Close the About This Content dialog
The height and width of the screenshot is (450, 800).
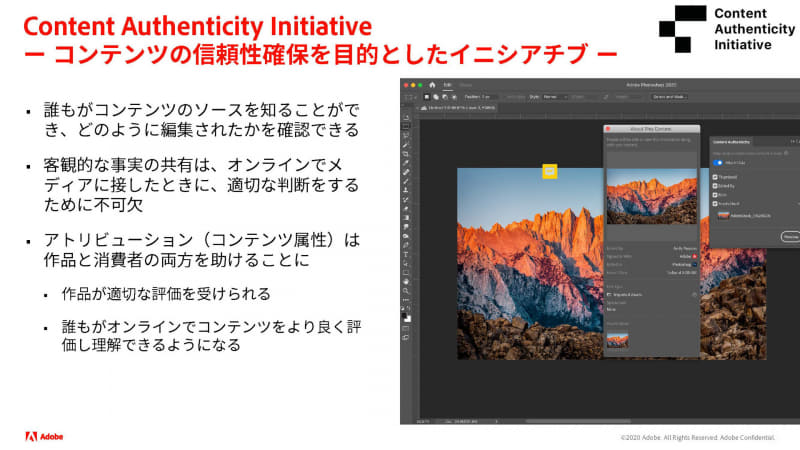(x=608, y=129)
